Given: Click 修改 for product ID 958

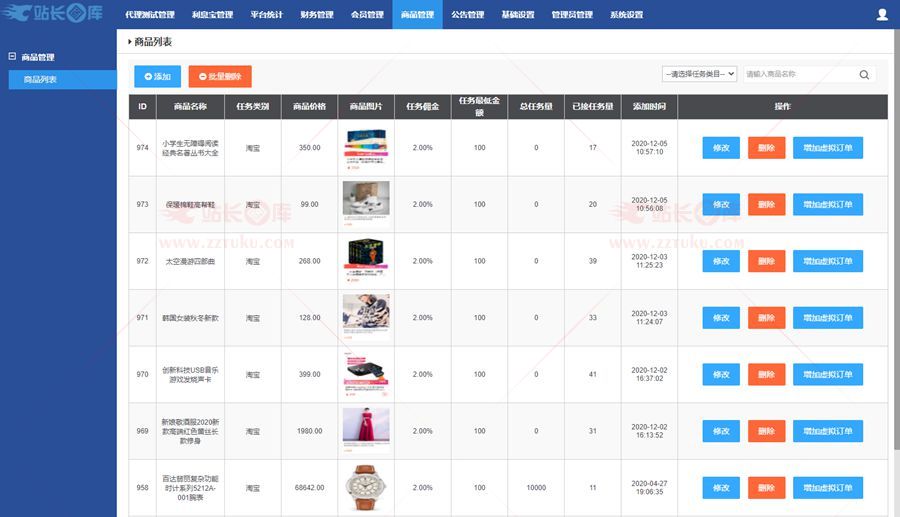Looking at the screenshot, I should tap(721, 488).
